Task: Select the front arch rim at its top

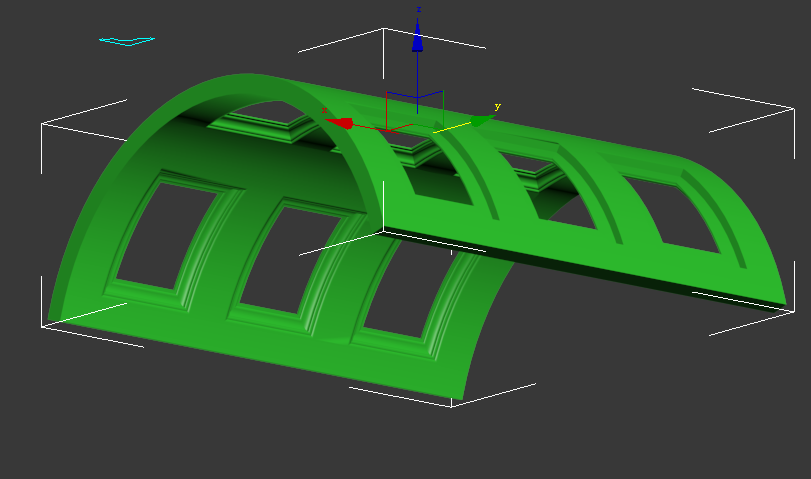Action: (x=240, y=81)
